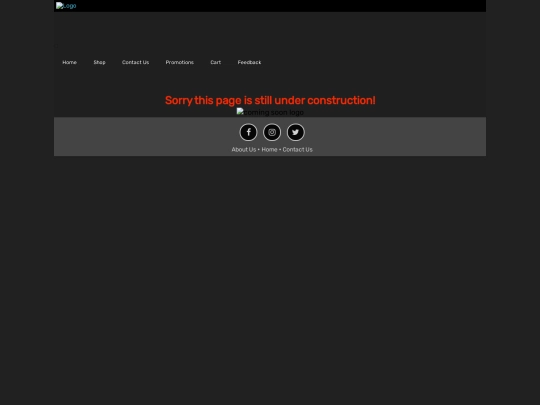Open the Instagram social icon

pyautogui.click(x=272, y=132)
